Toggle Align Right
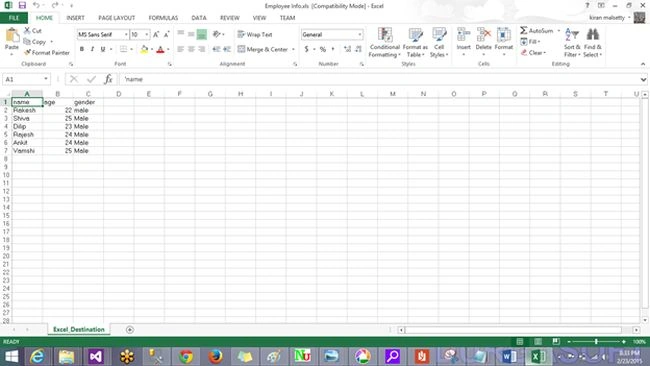The height and width of the screenshot is (366, 650). click(x=201, y=49)
